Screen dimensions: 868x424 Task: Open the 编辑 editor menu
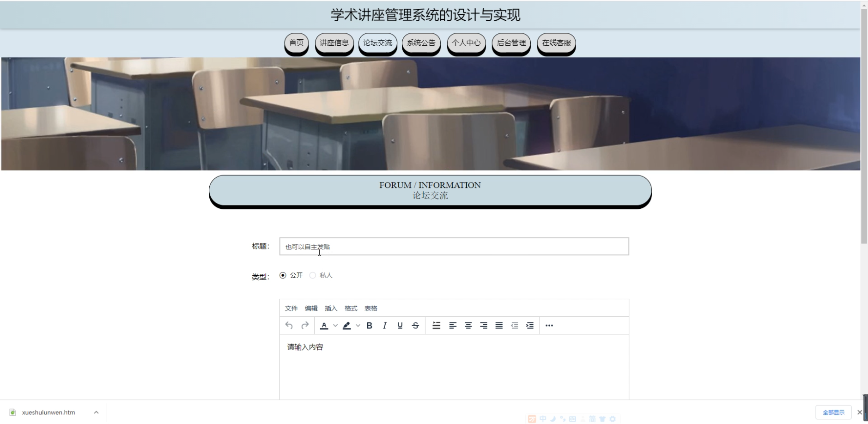pos(311,309)
